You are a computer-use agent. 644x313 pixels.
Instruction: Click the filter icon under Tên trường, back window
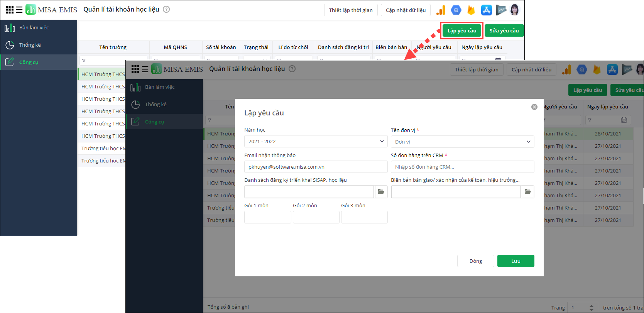[84, 61]
